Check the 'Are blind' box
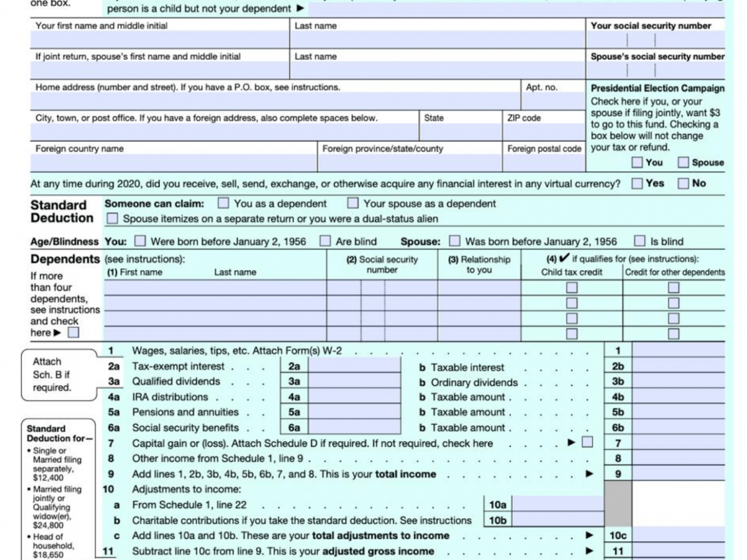 [x=324, y=241]
